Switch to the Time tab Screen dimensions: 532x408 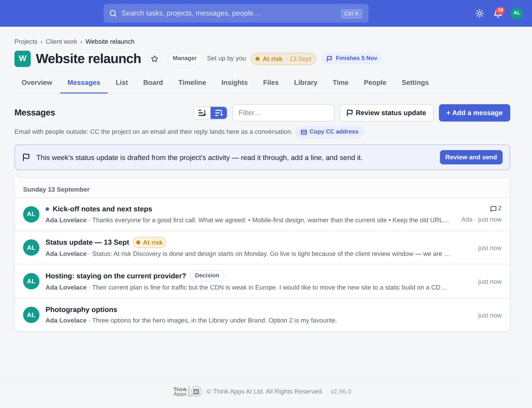tap(340, 83)
